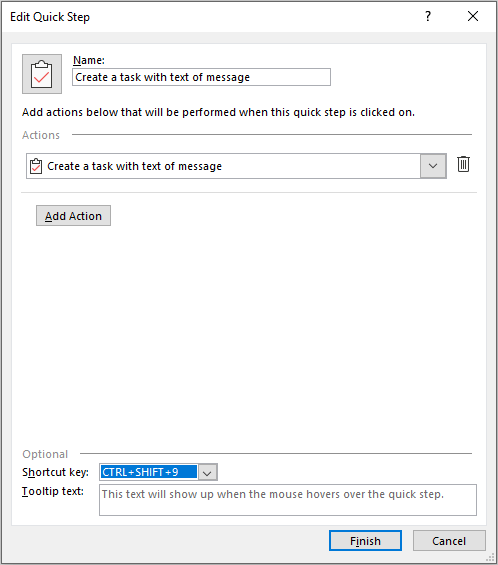Open help with the question mark icon
The height and width of the screenshot is (565, 498).
coord(428,17)
